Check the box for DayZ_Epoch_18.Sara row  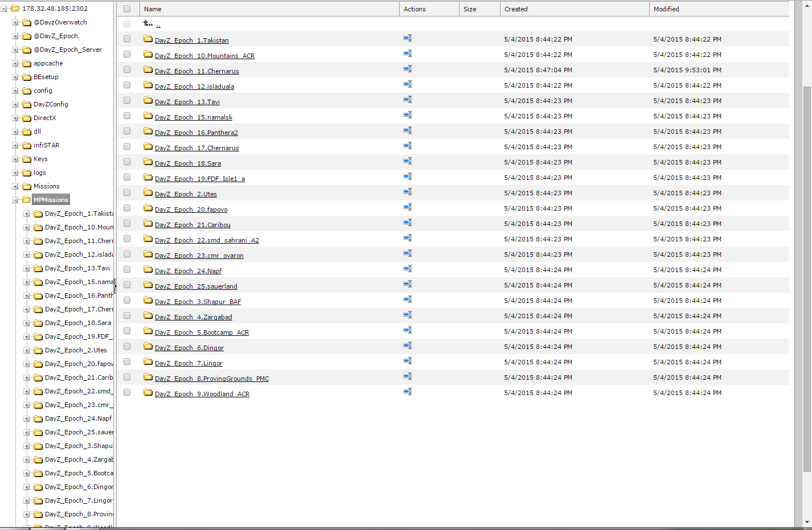click(127, 162)
